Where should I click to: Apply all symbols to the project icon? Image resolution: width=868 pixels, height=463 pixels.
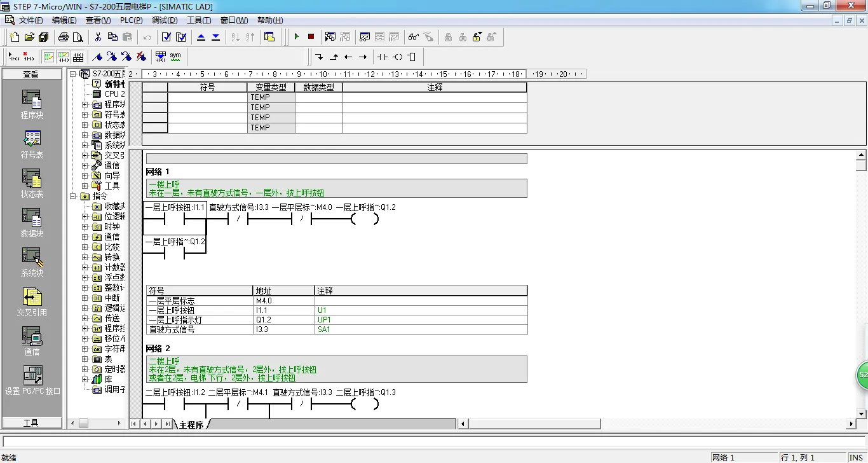[161, 57]
